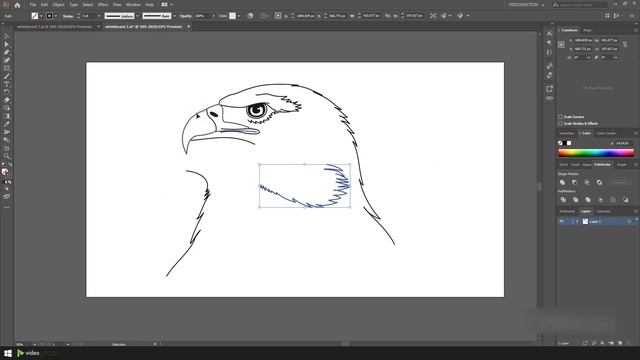Click the None swatch in Color panel
Image resolution: width=640 pixels, height=360 pixels.
tap(560, 143)
